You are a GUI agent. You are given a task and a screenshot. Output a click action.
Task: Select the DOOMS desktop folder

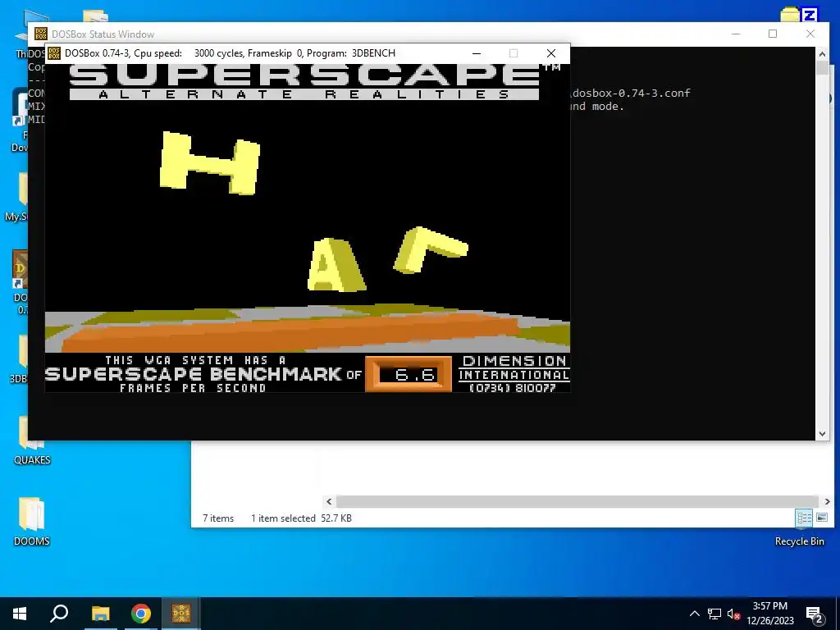click(32, 521)
